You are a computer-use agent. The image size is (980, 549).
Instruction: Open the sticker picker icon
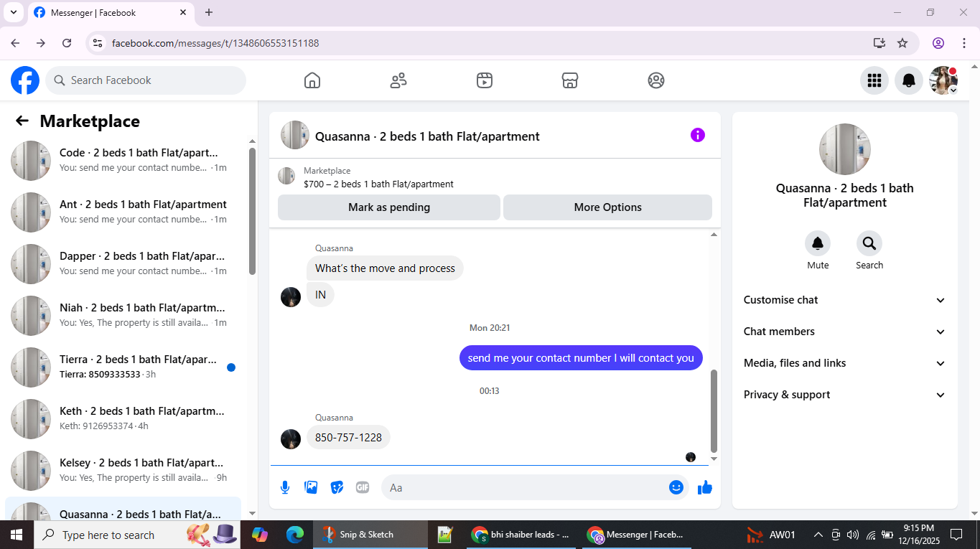337,488
